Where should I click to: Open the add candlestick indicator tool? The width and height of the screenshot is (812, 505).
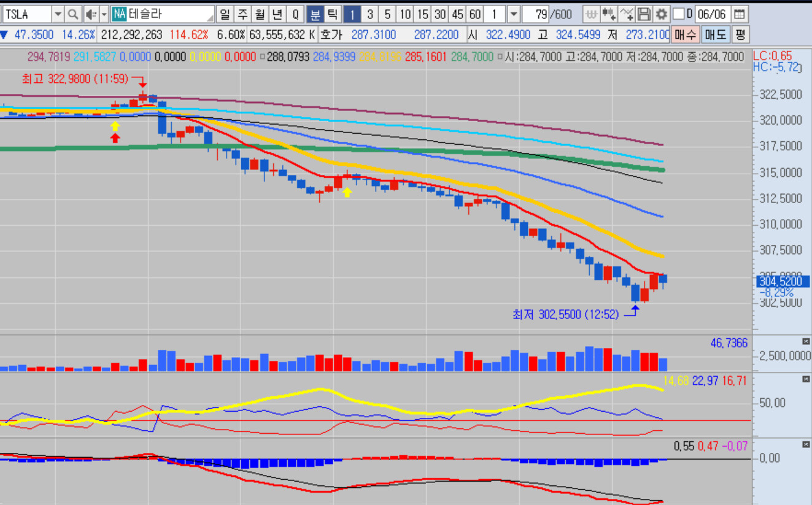pos(608,14)
